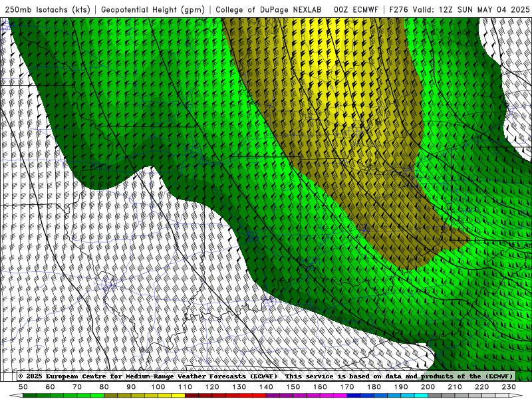Click the "Geopotential Height (gpm)" title text
Viewport: 532px width, 399px height.
[x=153, y=9]
